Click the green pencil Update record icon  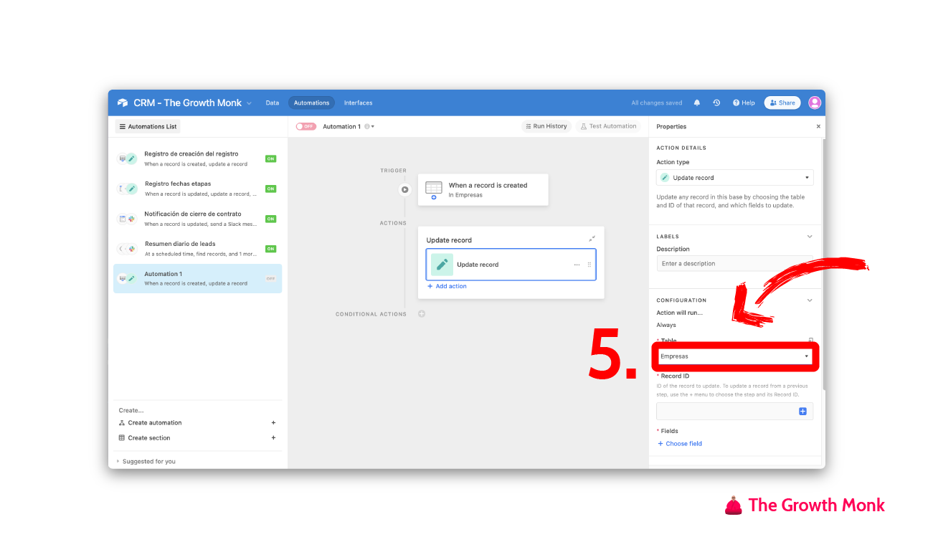click(442, 265)
